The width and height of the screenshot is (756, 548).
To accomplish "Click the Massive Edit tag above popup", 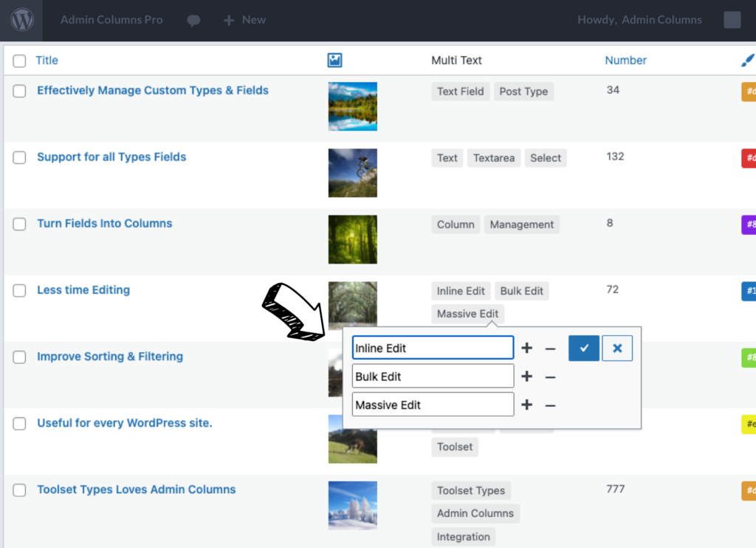I will (x=467, y=314).
